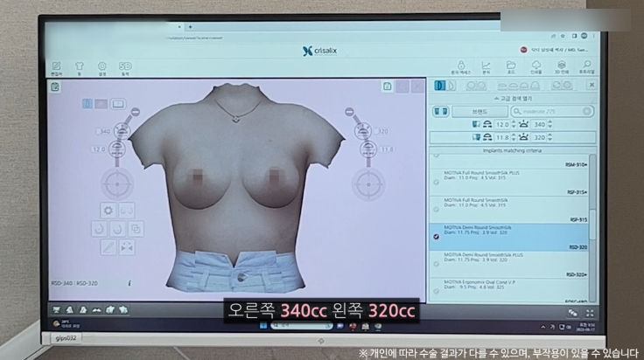Click the clipboard icon in viewer corner
The width and height of the screenshot is (644, 360).
click(x=55, y=87)
